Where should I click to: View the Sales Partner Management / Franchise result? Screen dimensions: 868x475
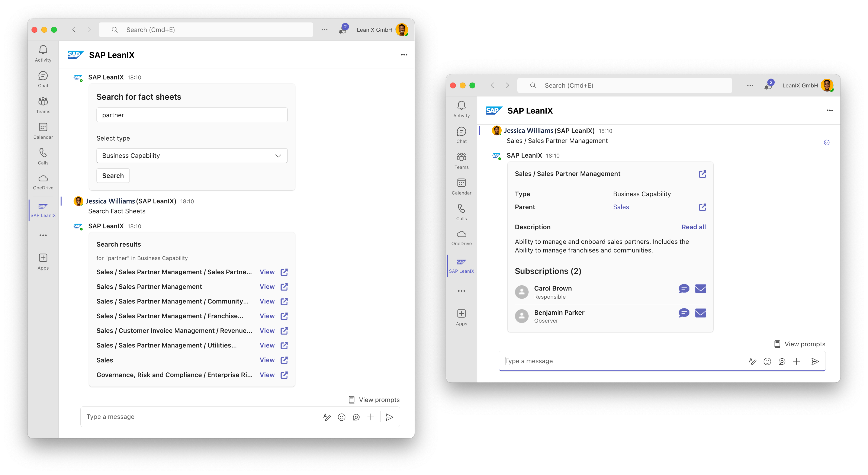[267, 316]
